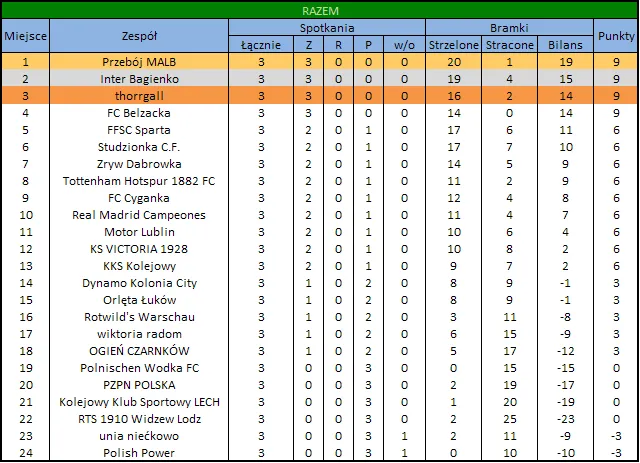Select the Punkty column header

coord(616,36)
